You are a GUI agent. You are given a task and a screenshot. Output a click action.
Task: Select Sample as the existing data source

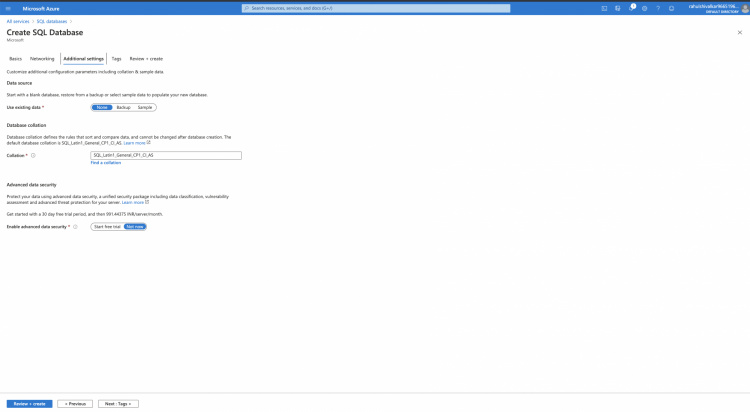(x=145, y=107)
